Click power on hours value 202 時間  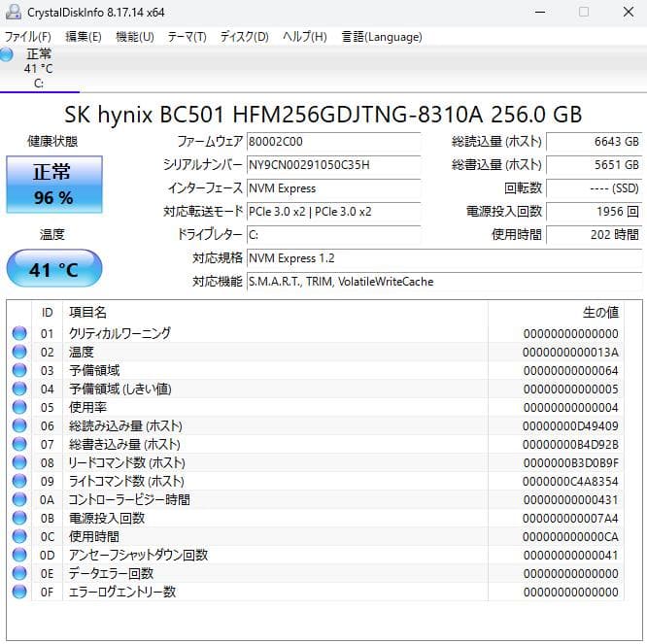595,235
